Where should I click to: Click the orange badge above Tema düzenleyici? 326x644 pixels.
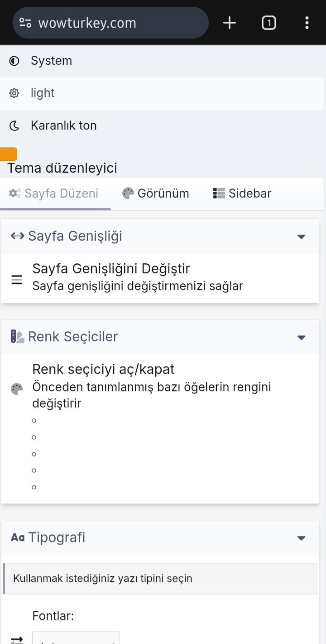tap(8, 154)
